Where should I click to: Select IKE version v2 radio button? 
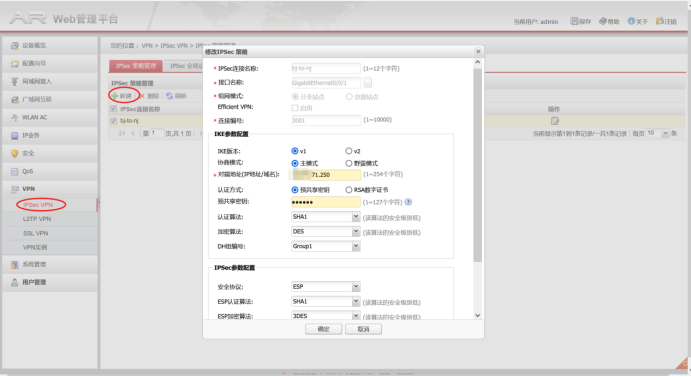[x=349, y=151]
